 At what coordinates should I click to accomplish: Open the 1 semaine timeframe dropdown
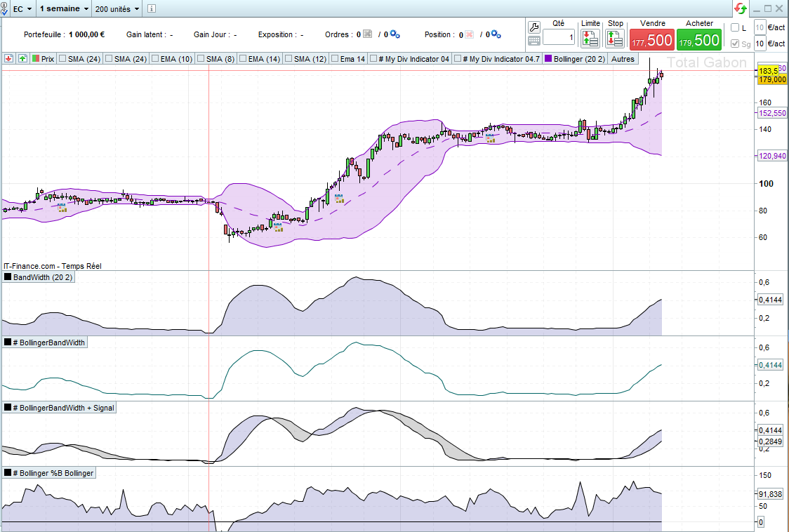(x=65, y=8)
